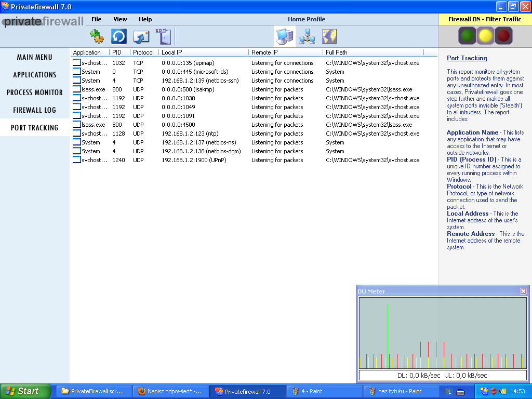The width and height of the screenshot is (532, 399).
Task: Select the 192.168.1.2:137 (netbios-ns) entry
Action: [x=199, y=142]
